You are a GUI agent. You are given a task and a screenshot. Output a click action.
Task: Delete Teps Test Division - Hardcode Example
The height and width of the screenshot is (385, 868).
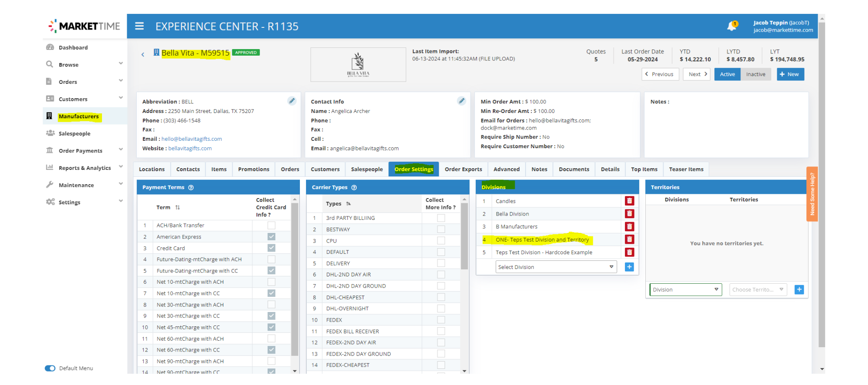(629, 252)
